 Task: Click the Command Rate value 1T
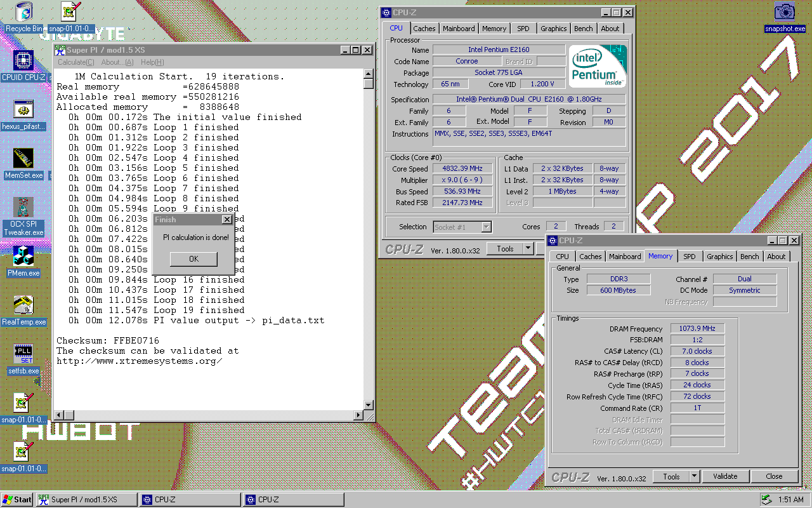point(698,408)
